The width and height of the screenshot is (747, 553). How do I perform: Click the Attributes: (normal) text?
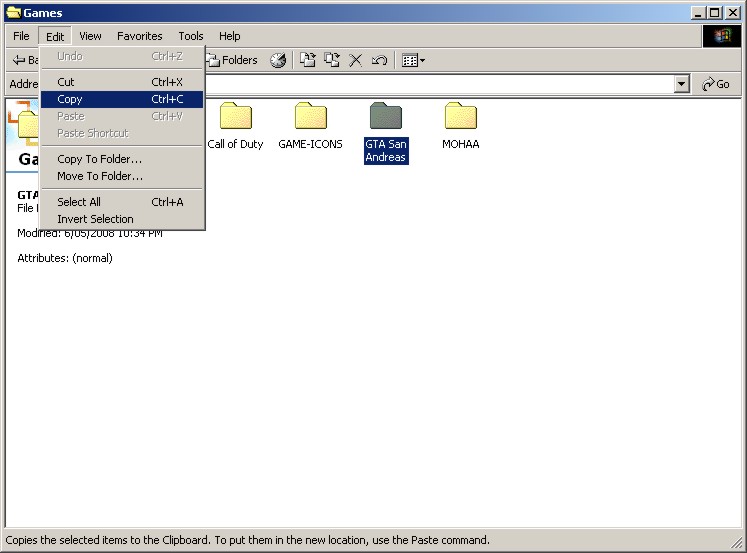[65, 258]
